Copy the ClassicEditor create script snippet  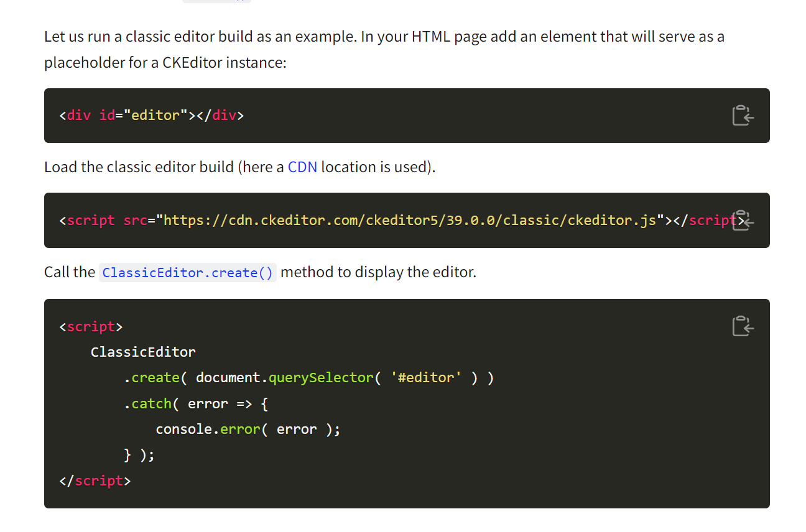tap(743, 326)
